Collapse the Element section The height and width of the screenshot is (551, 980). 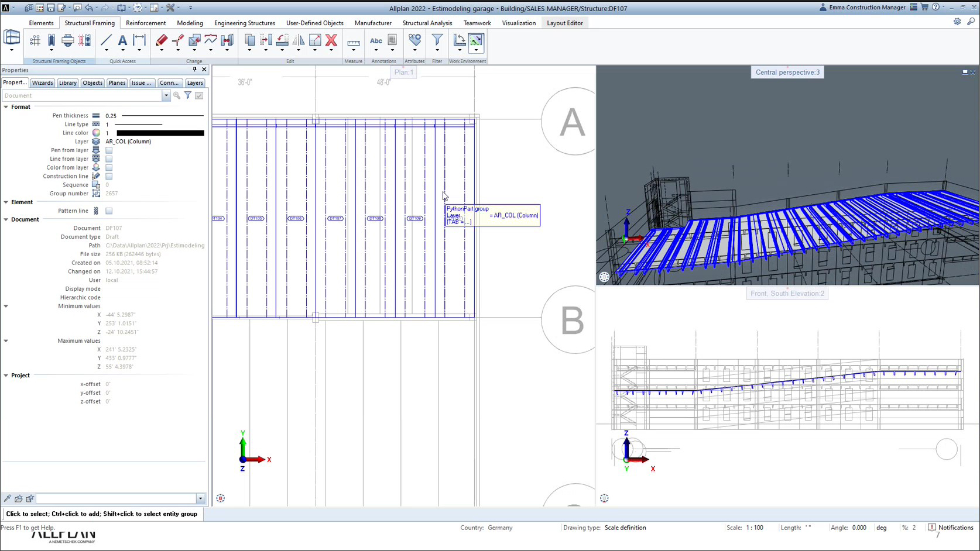tap(6, 202)
